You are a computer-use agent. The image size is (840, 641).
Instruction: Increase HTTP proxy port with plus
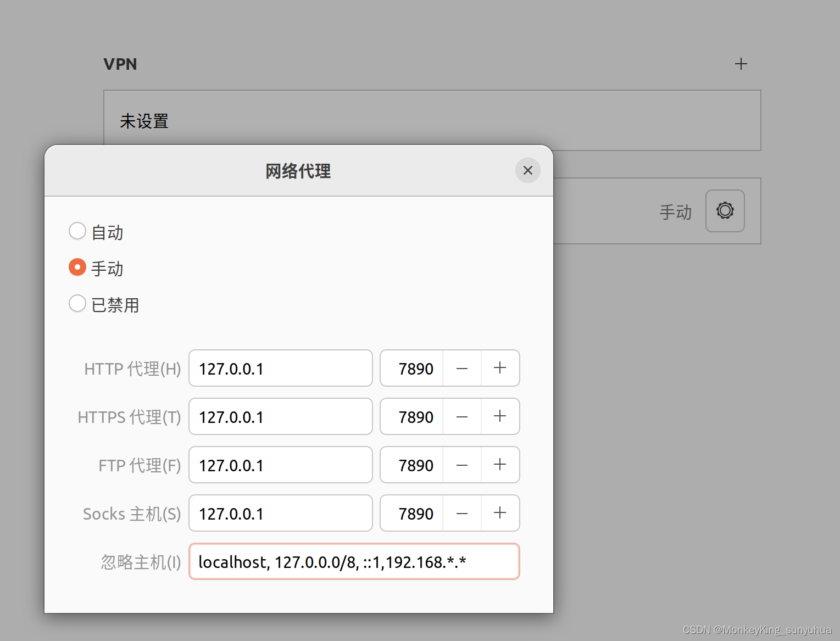(x=500, y=368)
